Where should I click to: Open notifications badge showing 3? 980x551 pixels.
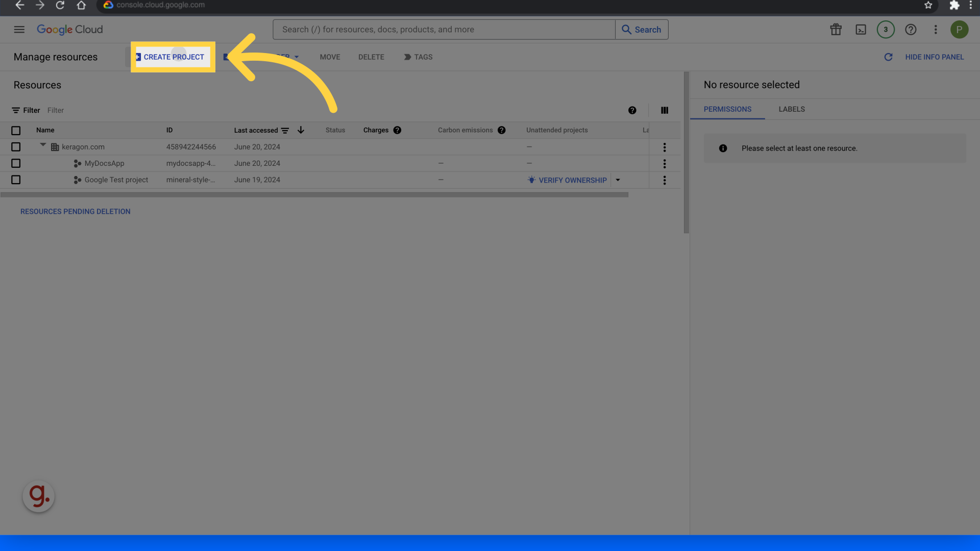coord(886,30)
